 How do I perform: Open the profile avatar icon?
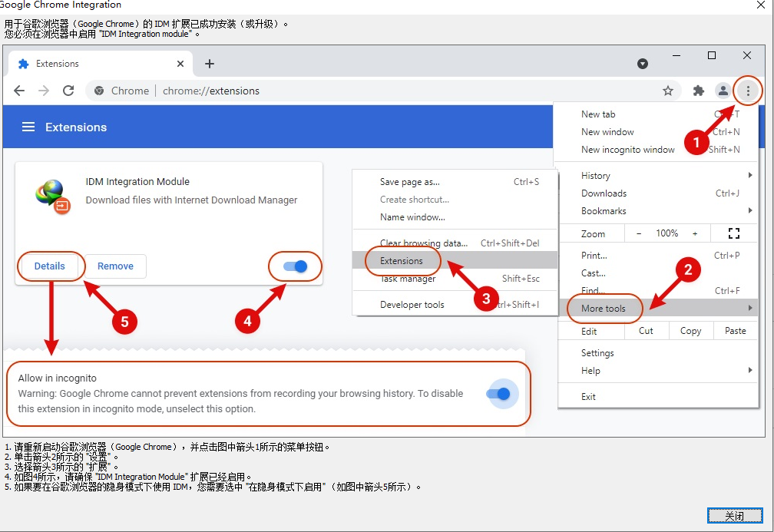(723, 91)
